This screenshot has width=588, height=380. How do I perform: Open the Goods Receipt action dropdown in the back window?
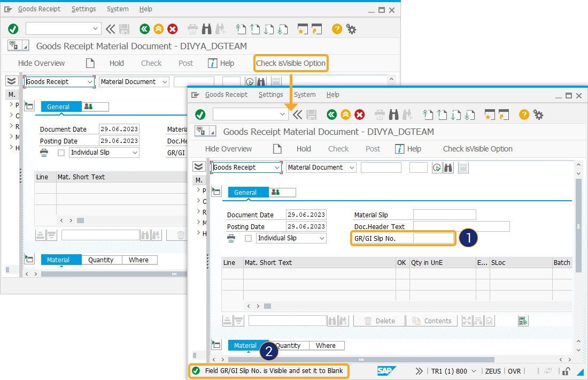(90, 82)
